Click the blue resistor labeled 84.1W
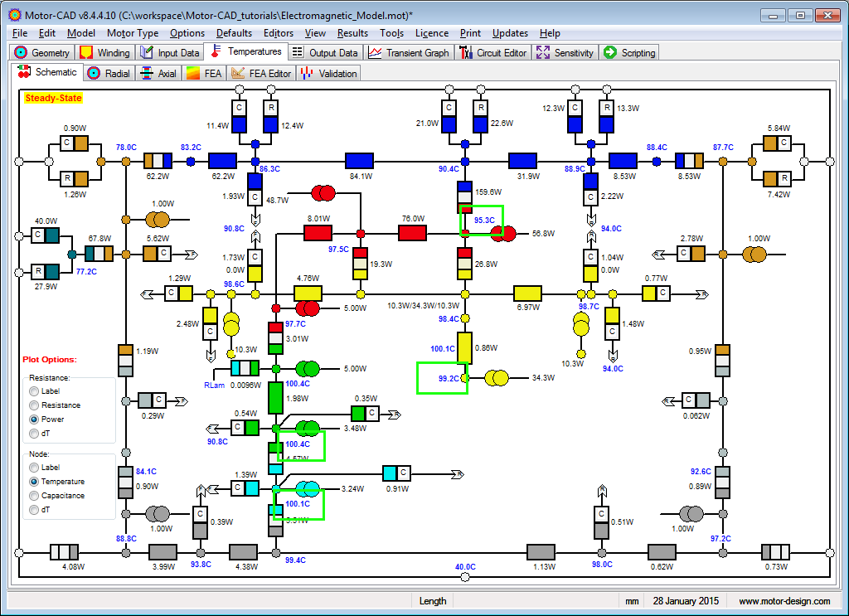This screenshot has width=849, height=616. point(359,161)
